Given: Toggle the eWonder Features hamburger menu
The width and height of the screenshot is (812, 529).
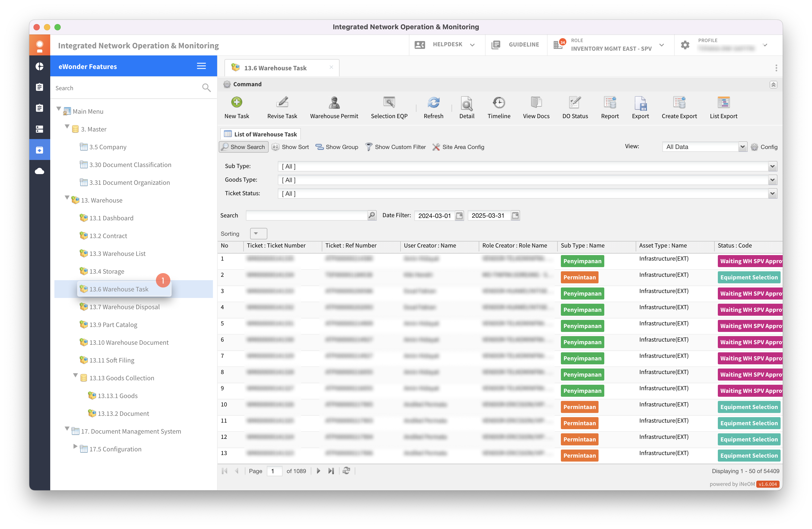Looking at the screenshot, I should pos(201,66).
